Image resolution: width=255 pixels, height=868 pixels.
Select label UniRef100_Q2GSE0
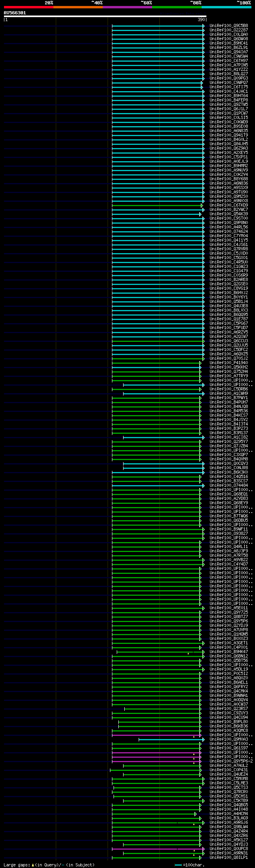click(229, 284)
